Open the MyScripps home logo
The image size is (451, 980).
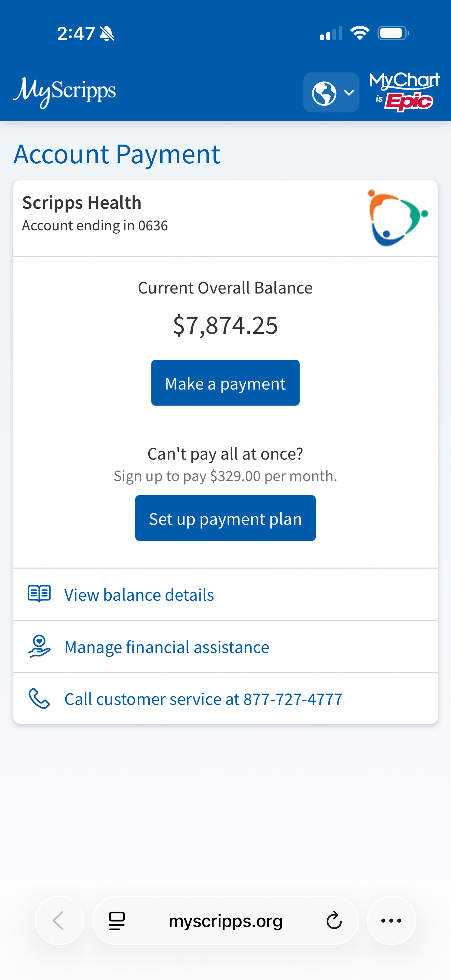(x=64, y=93)
